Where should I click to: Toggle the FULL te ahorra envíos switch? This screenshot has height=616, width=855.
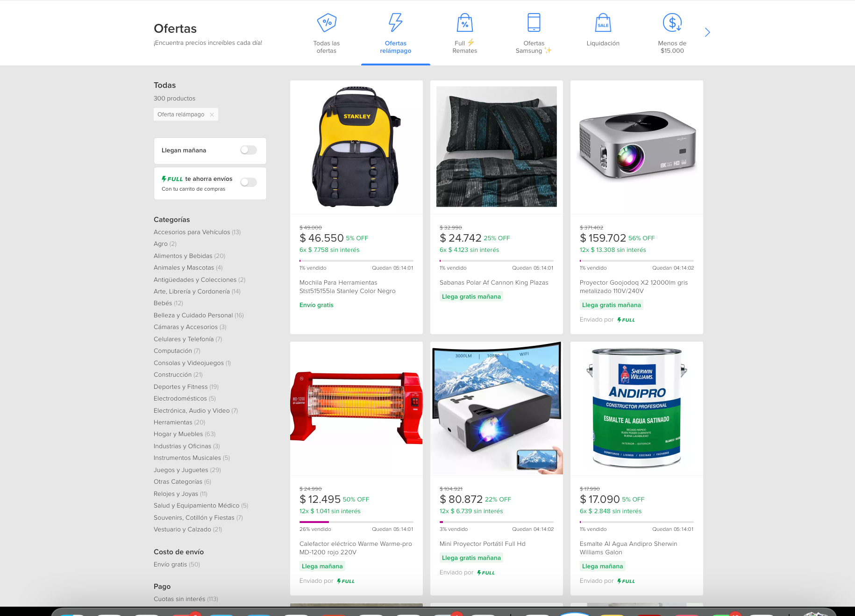(249, 182)
